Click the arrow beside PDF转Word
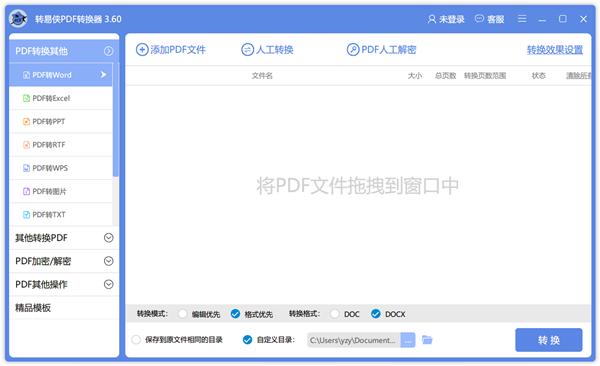Image resolution: width=600 pixels, height=366 pixels. tap(103, 75)
